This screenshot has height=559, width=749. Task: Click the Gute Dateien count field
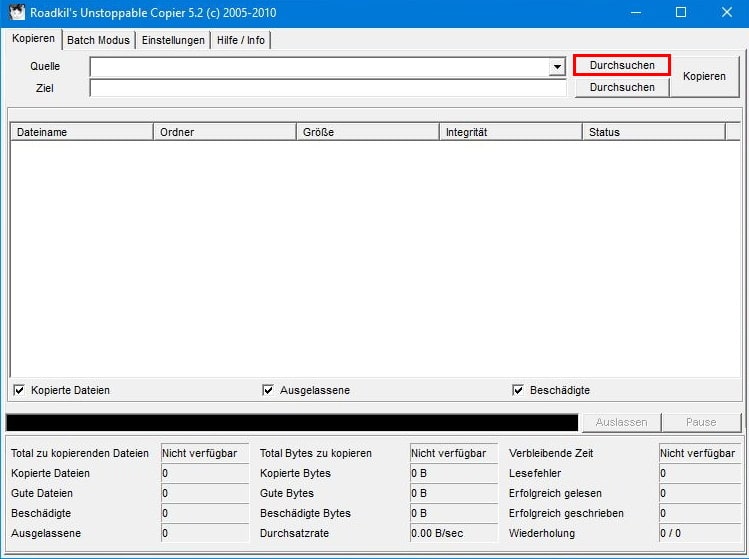pos(205,494)
